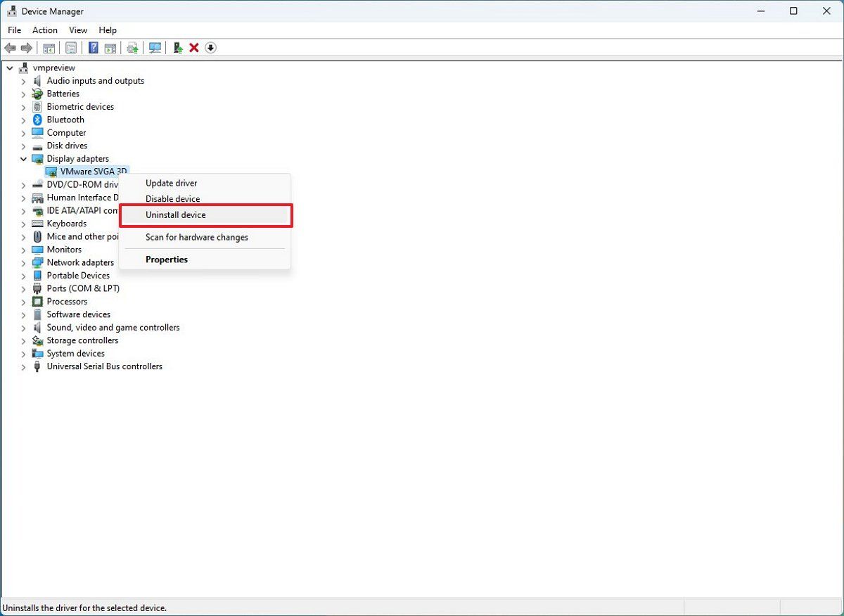This screenshot has height=616, width=844.
Task: Click the Scan for hardware changes toolbar icon
Action: tap(155, 47)
